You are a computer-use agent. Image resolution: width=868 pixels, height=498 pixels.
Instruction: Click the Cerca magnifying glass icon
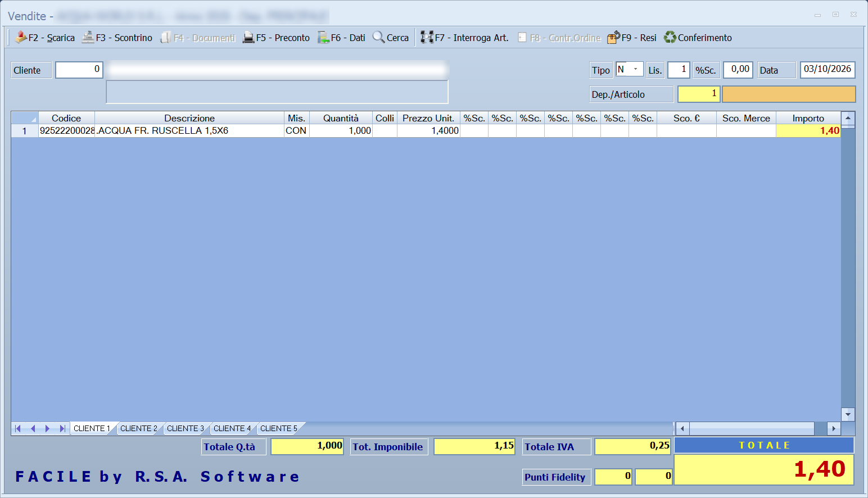379,37
